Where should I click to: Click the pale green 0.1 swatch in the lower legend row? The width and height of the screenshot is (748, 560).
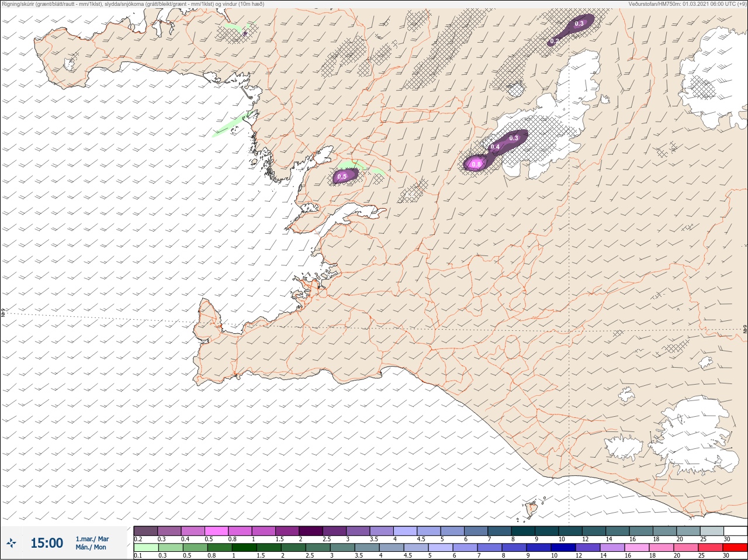click(x=146, y=548)
